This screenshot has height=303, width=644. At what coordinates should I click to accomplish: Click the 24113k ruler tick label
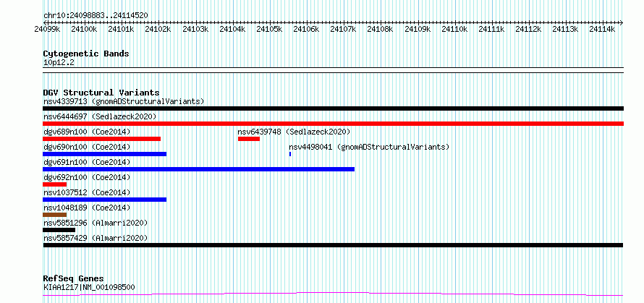[566, 29]
